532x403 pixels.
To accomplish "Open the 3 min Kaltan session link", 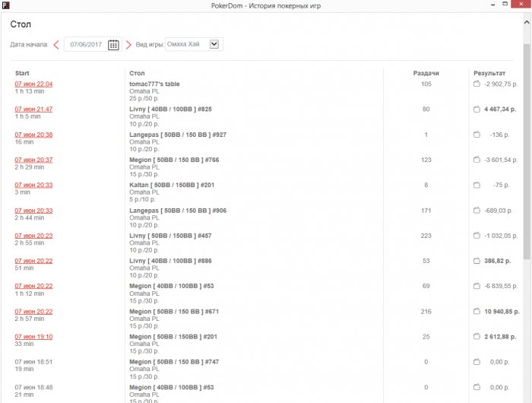I will pyautogui.click(x=33, y=185).
